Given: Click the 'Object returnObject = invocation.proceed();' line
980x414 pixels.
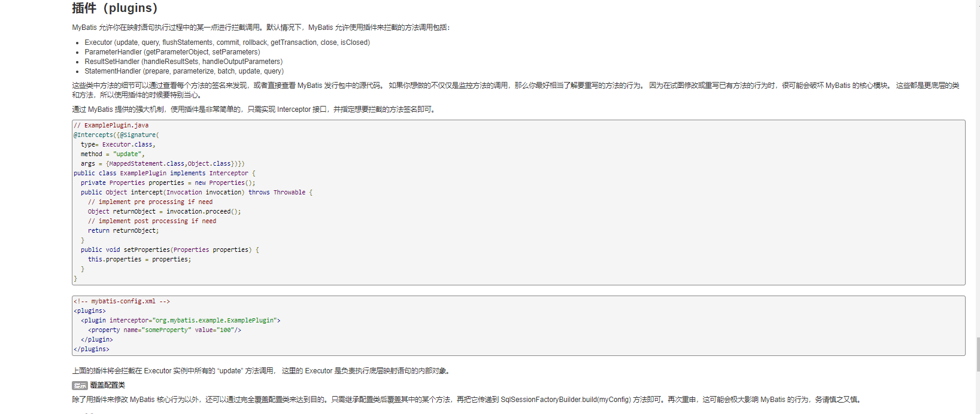Looking at the screenshot, I should [165, 212].
